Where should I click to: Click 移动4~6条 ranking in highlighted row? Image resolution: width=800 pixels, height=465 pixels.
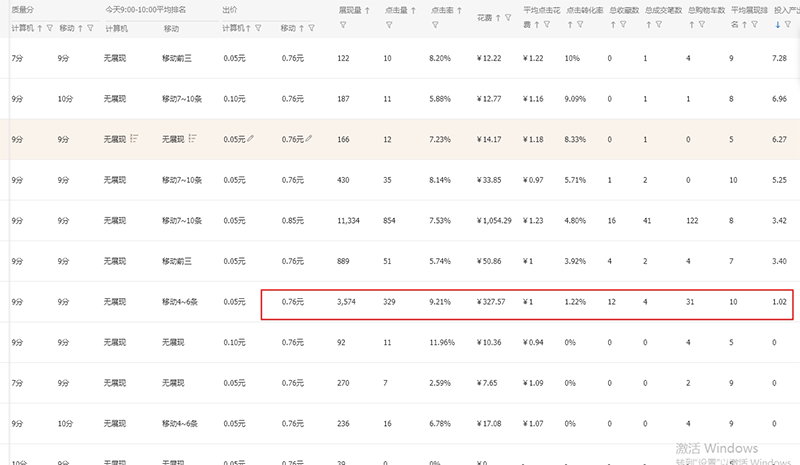pos(183,301)
